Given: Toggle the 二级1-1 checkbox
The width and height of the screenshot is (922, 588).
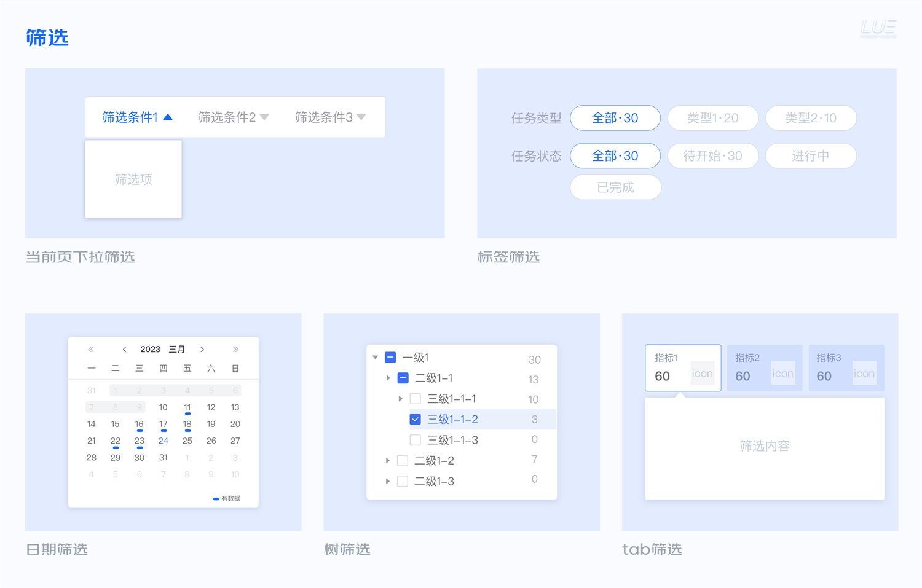Looking at the screenshot, I should [403, 378].
